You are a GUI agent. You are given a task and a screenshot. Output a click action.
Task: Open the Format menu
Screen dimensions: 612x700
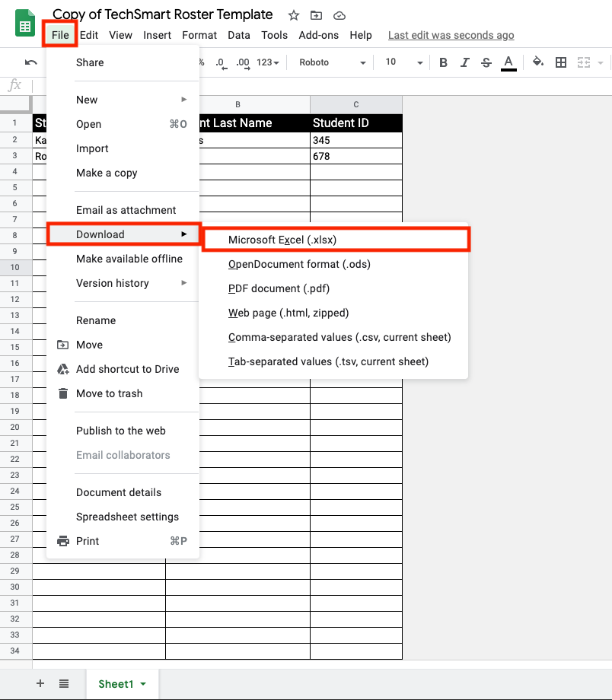click(x=199, y=35)
